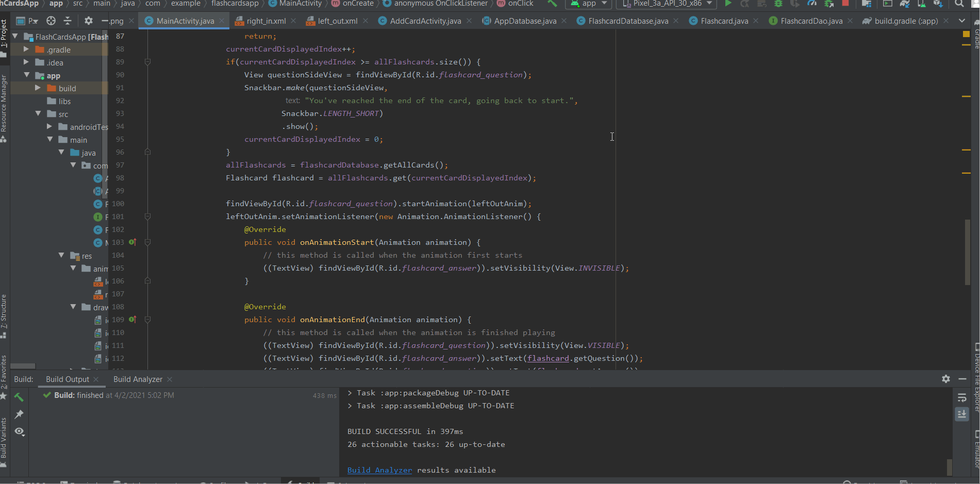Start debugging with the bug icon

pos(779,4)
